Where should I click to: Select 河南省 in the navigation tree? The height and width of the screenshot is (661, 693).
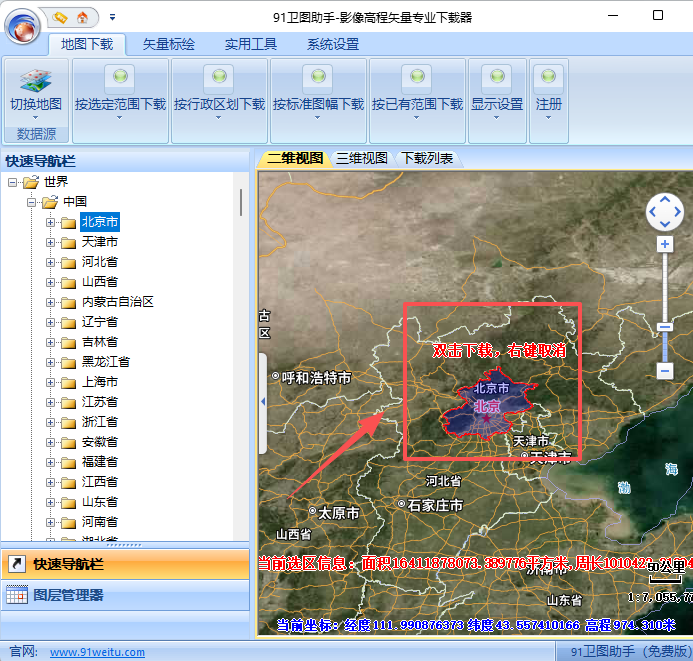(x=100, y=522)
